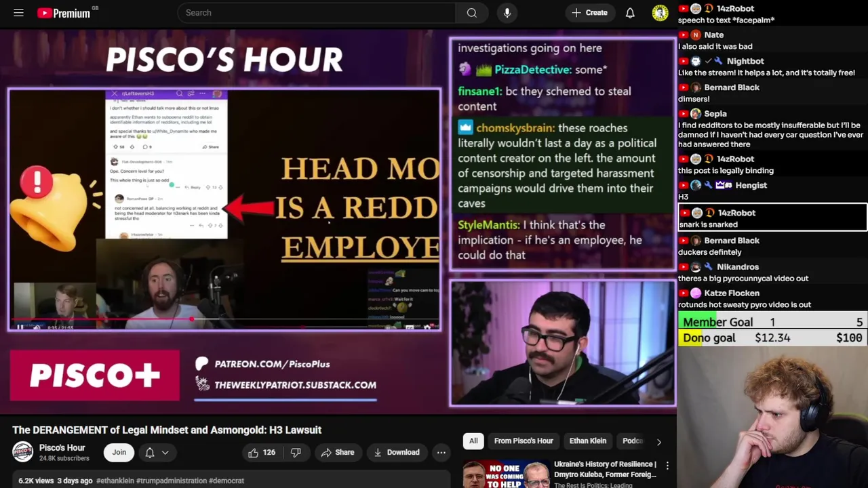This screenshot has height=488, width=868.
Task: Seek on the red video progress bar
Action: click(224, 319)
